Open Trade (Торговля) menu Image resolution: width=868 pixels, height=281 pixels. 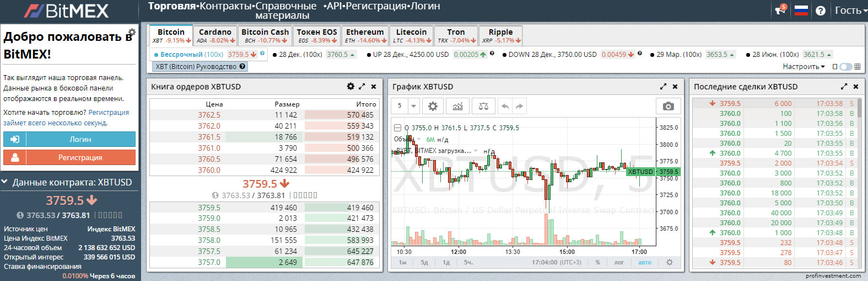click(x=172, y=6)
